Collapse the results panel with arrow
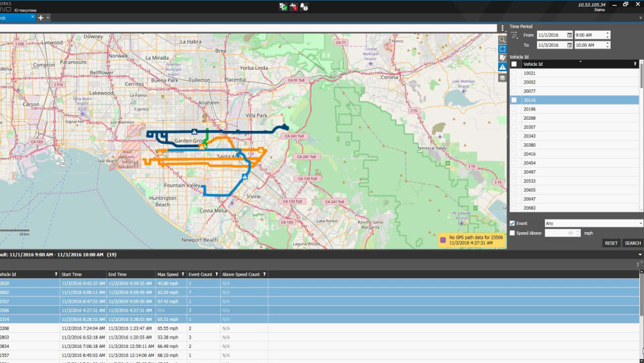This screenshot has width=644, height=363. pyautogui.click(x=638, y=254)
